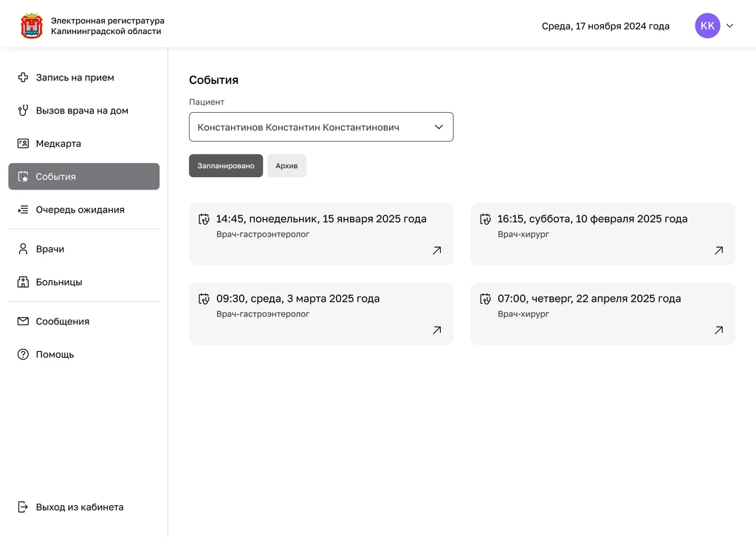Click the stethoscope icon for Вызов врача на дом
This screenshot has width=756, height=537.
[23, 111]
